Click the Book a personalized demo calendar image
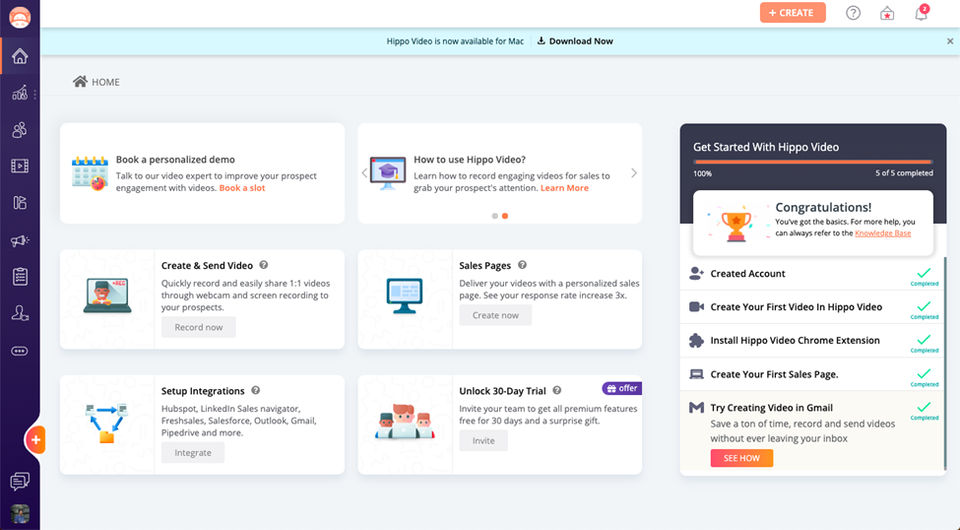960x530 pixels. [x=89, y=173]
